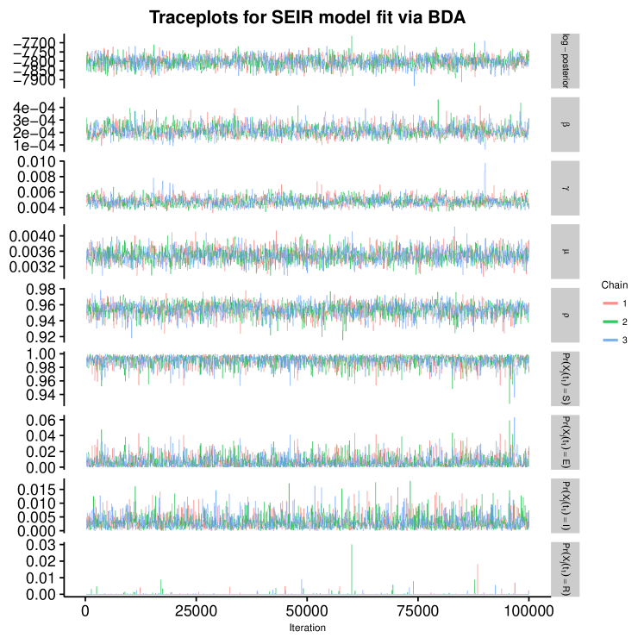Click the β facet strip label
Screen dimensions: 644x644
click(x=566, y=124)
